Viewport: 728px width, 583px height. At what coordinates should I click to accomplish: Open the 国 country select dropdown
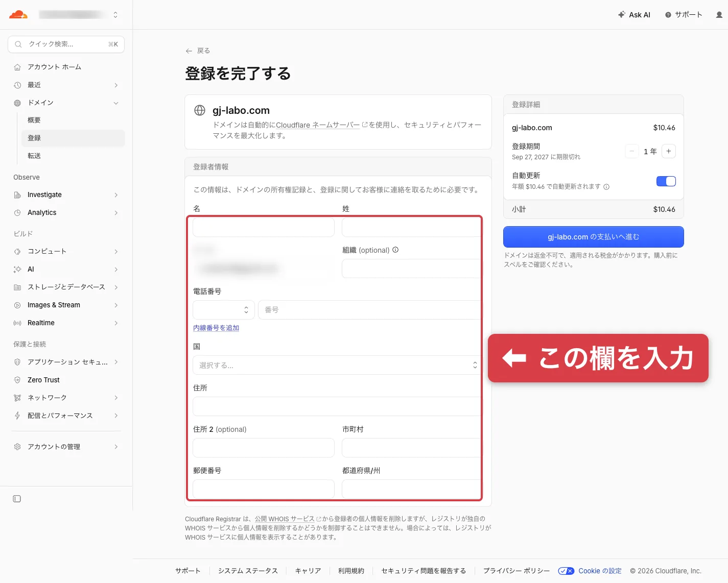pyautogui.click(x=338, y=365)
